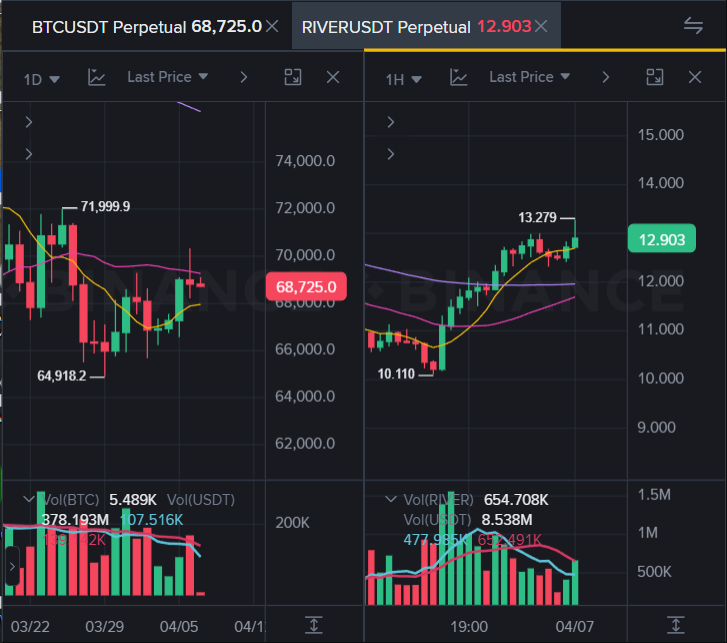Click auto-fit price scale icon on RIVER chart
The width and height of the screenshot is (727, 643).
point(676,625)
